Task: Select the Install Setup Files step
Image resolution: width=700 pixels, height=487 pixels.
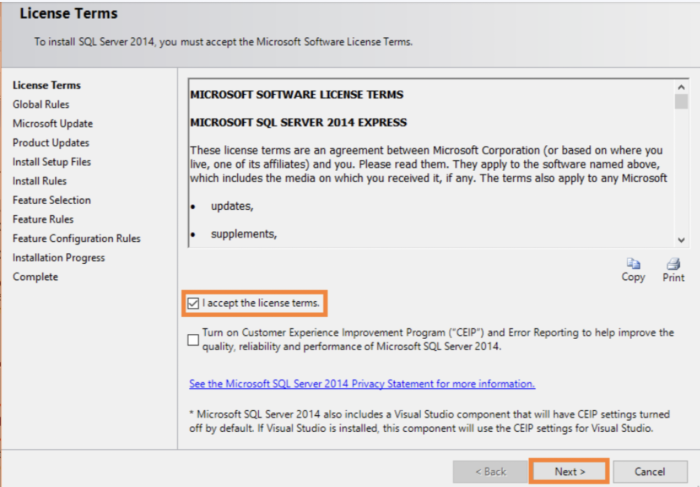Action: pos(52,162)
